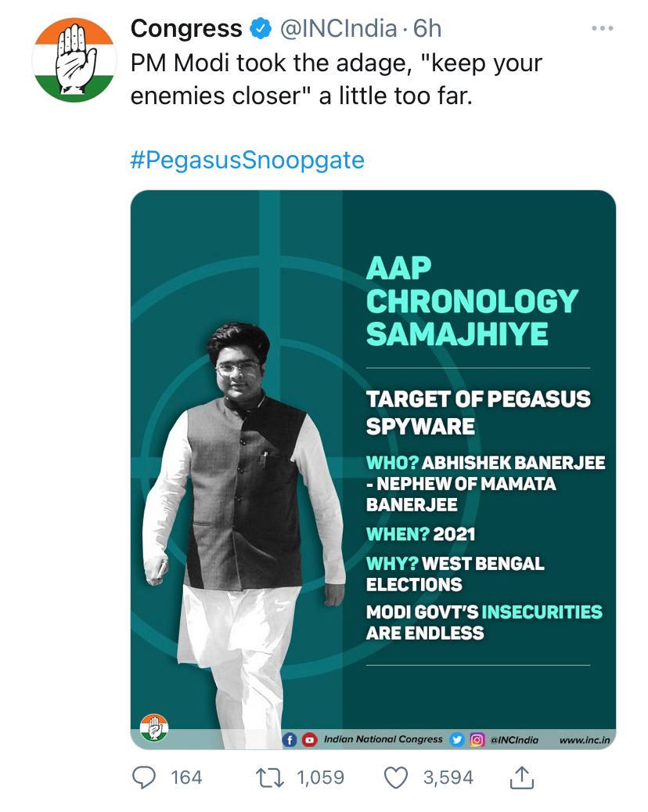Click the Facebook icon in the image footer

290,740
